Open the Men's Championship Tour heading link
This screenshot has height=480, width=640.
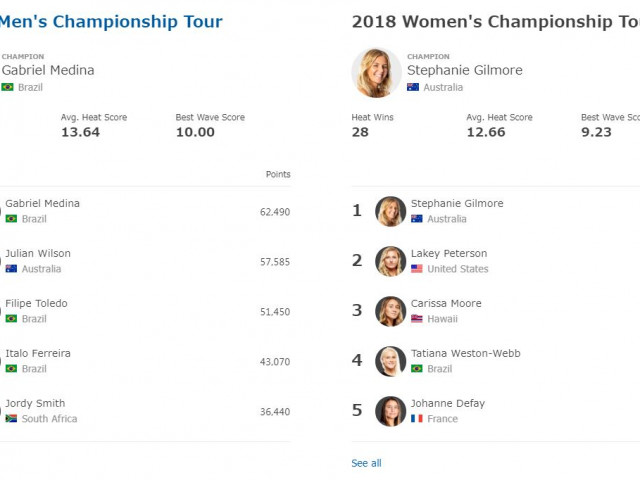tap(111, 22)
